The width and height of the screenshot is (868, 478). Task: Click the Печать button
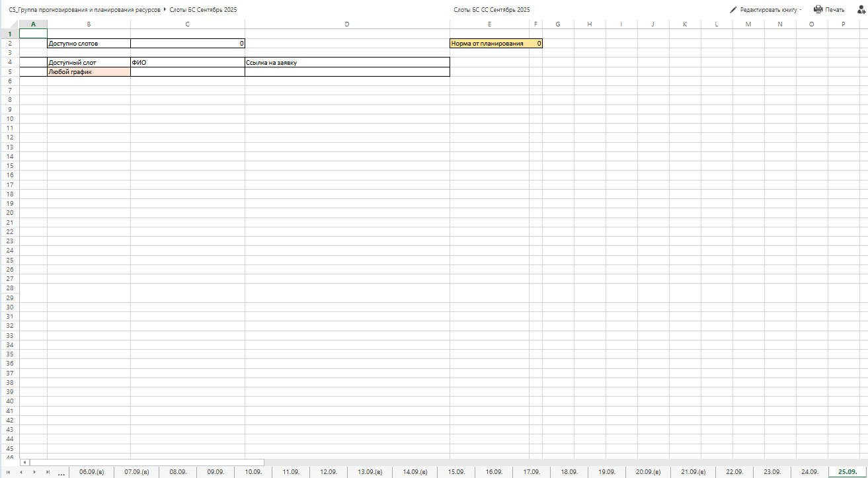pyautogui.click(x=829, y=10)
